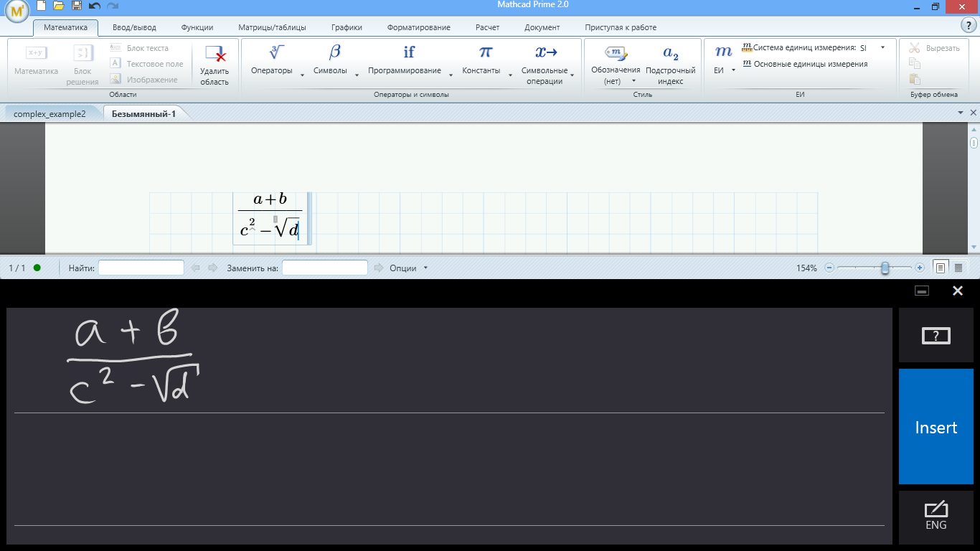Image resolution: width=980 pixels, height=551 pixels.
Task: Click the ЕИ units m icon
Action: point(724,52)
